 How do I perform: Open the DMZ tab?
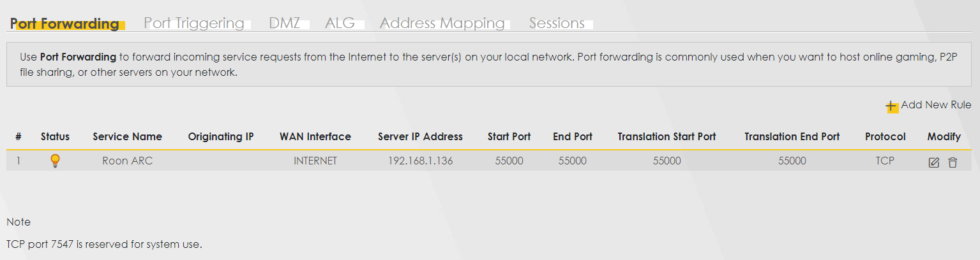pos(285,24)
